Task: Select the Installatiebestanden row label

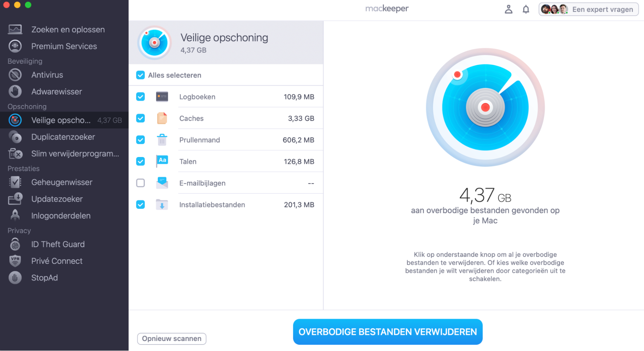Action: point(212,205)
